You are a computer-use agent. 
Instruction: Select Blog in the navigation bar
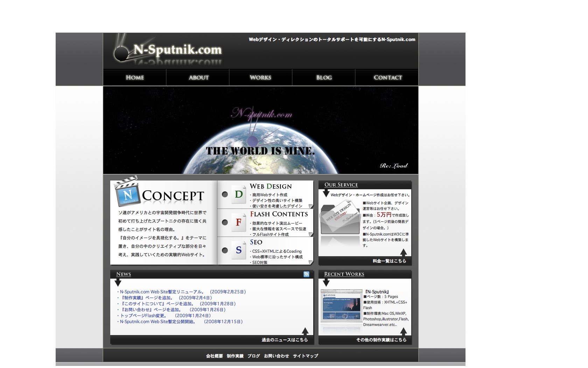(x=324, y=77)
